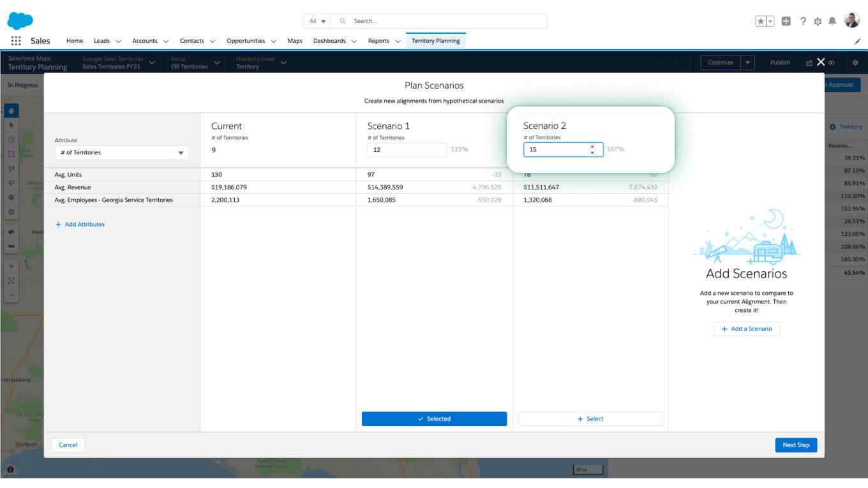Select the pointer arrow map tool
The image size is (868, 488).
(x=11, y=125)
